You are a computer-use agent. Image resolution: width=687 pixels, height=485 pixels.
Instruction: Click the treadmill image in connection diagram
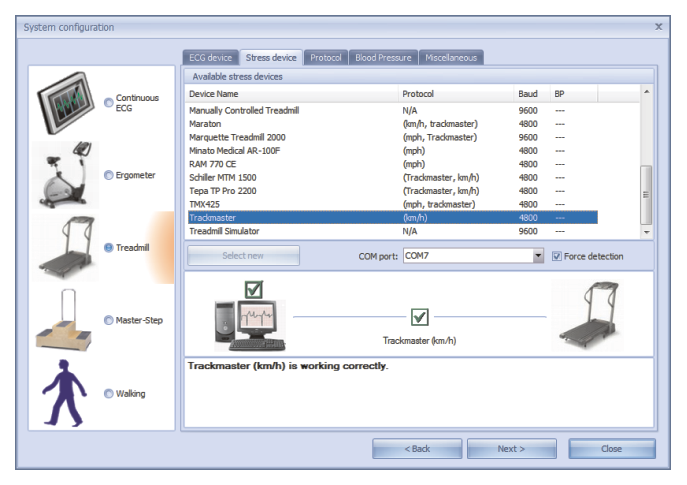[588, 315]
